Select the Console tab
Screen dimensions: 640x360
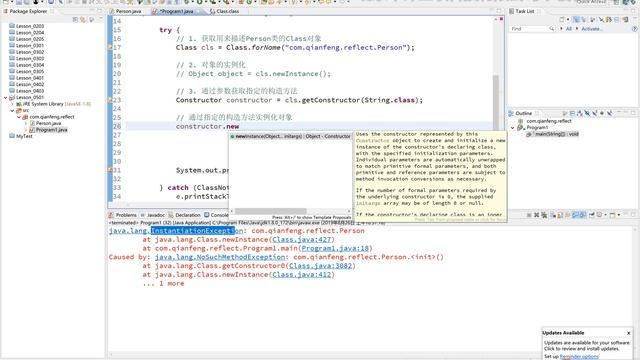pyautogui.click(x=216, y=215)
